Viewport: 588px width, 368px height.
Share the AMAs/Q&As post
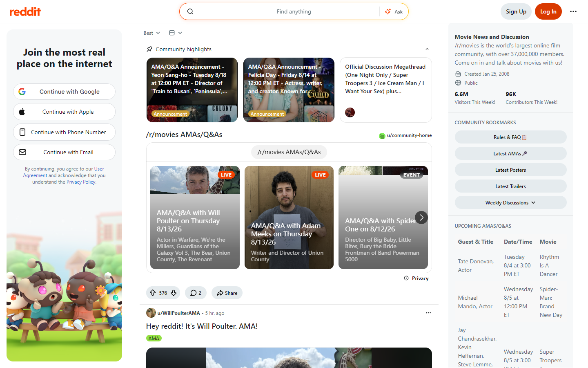227,293
